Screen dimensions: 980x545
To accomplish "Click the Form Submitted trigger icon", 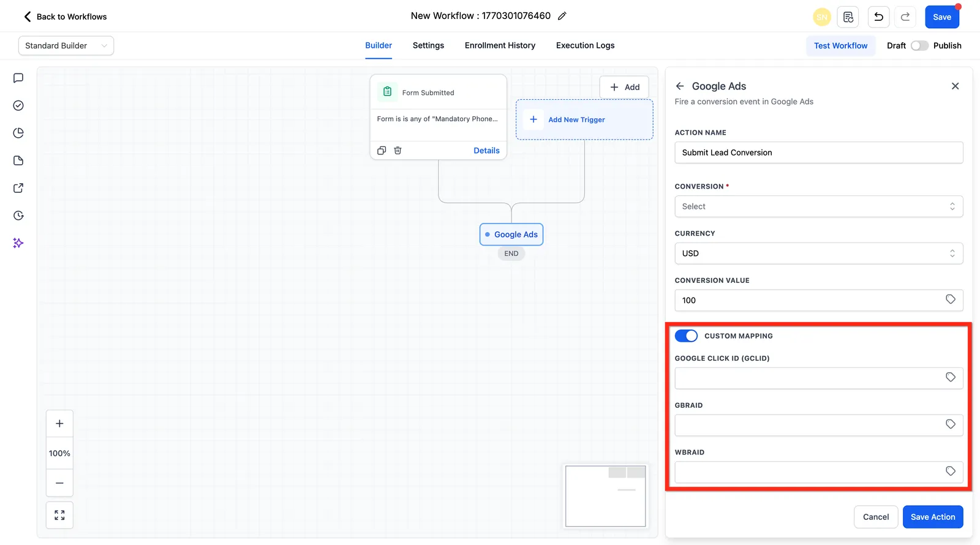I will pyautogui.click(x=387, y=92).
